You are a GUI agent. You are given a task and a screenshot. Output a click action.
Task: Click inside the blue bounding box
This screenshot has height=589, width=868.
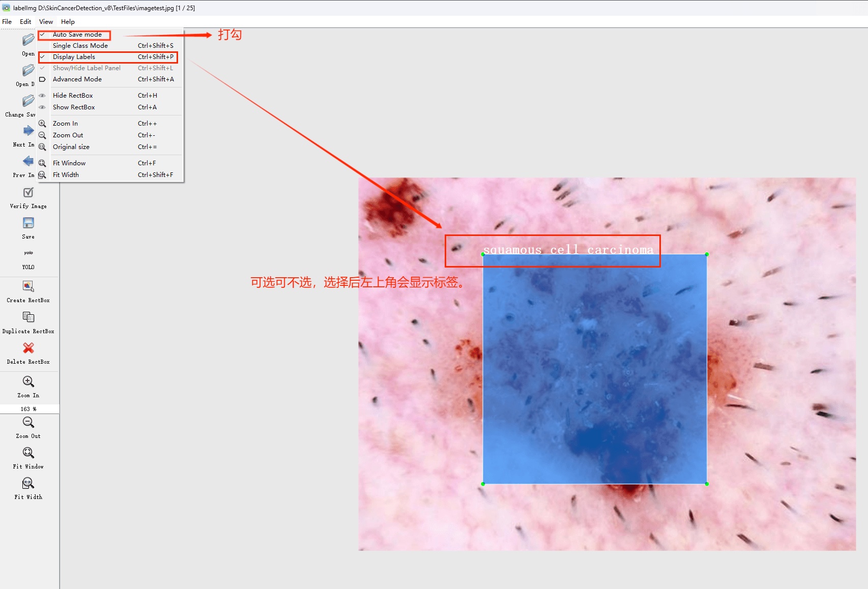(595, 369)
